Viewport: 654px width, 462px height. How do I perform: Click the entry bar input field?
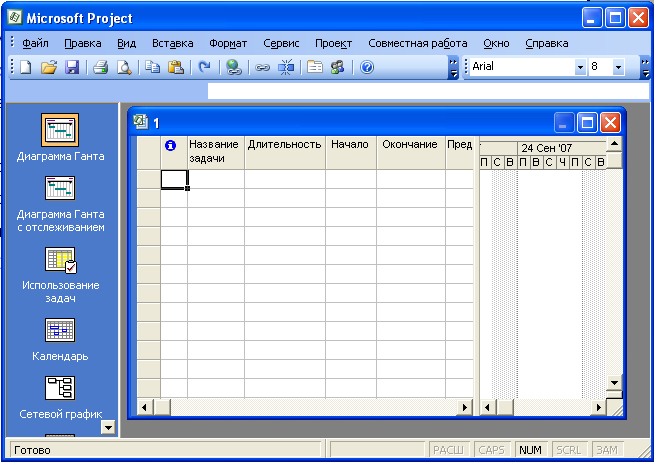[428, 91]
